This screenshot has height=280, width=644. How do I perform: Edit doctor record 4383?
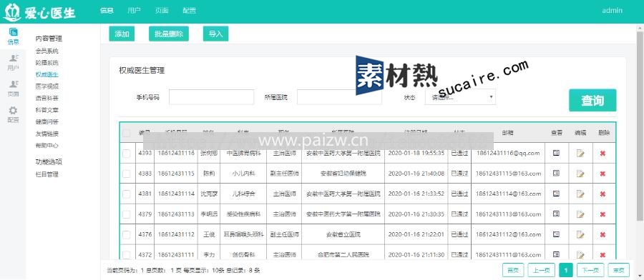580,174
